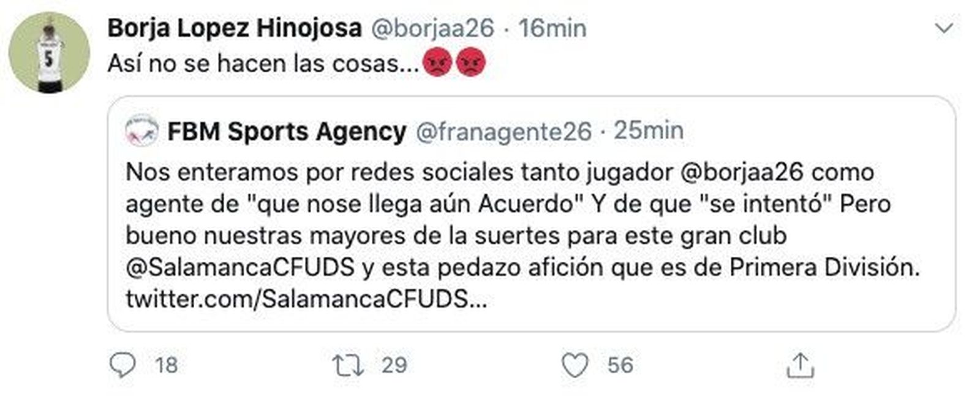Click the reply speech bubble icon
The height and width of the screenshot is (396, 980).
(x=122, y=365)
